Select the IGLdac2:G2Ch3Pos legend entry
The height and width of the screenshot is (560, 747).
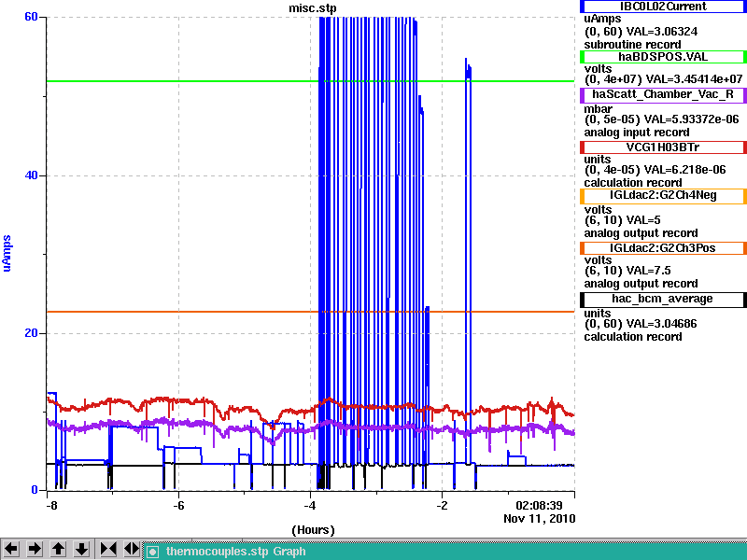click(663, 248)
